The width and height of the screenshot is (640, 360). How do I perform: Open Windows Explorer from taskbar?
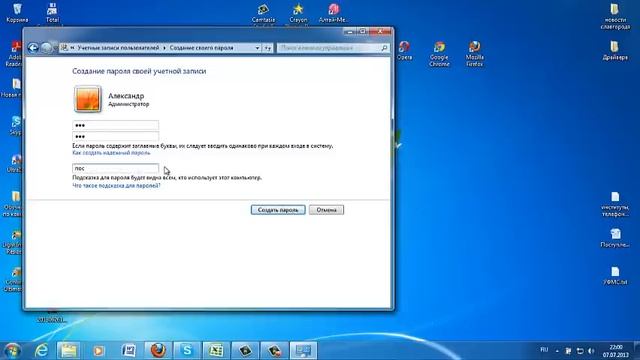point(69,351)
